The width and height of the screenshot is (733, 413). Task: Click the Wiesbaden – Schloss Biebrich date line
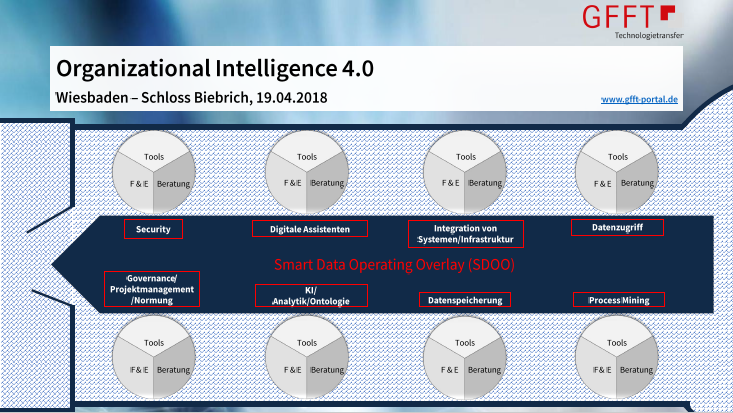click(192, 97)
